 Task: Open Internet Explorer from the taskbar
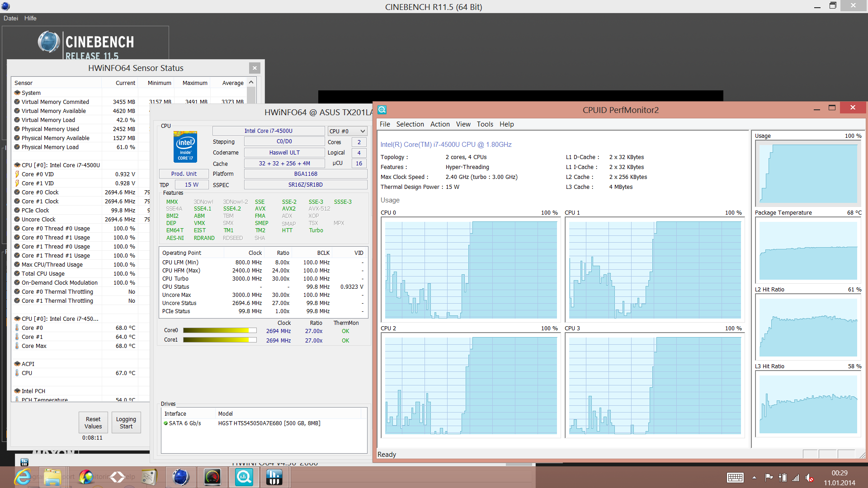23,477
